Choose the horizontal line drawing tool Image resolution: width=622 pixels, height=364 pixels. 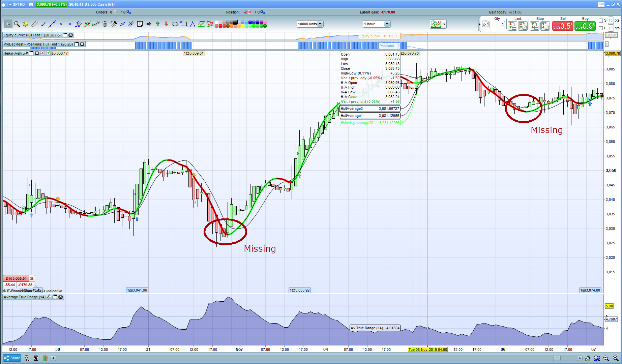(x=61, y=24)
